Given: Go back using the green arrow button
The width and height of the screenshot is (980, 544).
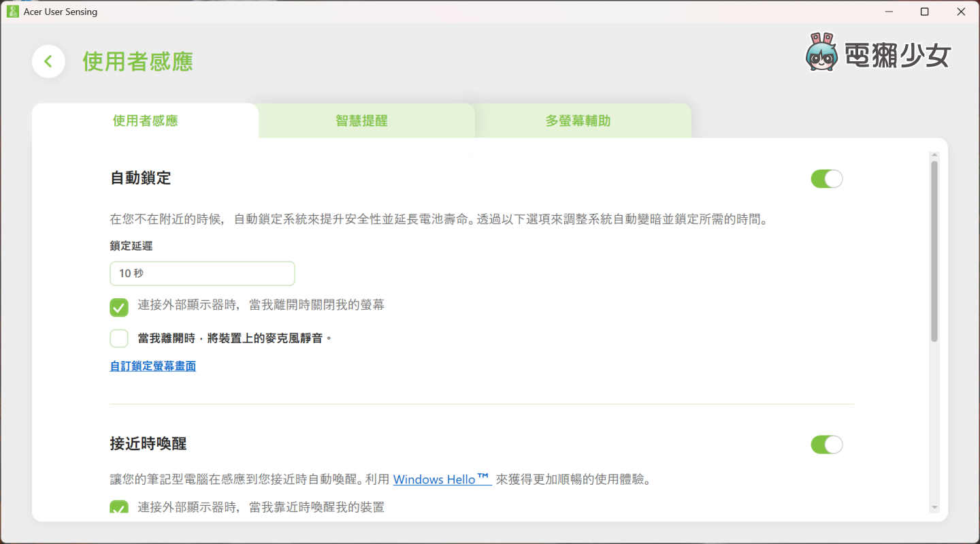Looking at the screenshot, I should (48, 61).
